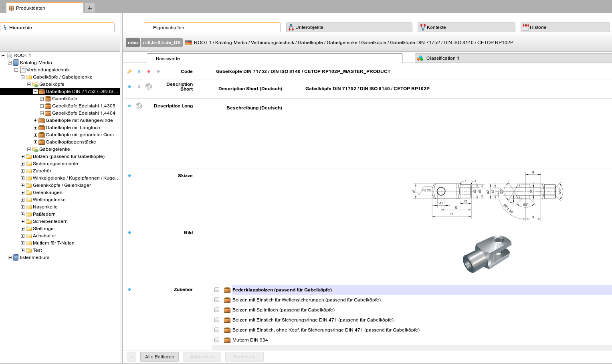Tick the Bolzen mit Splintloch checkbox

(x=217, y=310)
